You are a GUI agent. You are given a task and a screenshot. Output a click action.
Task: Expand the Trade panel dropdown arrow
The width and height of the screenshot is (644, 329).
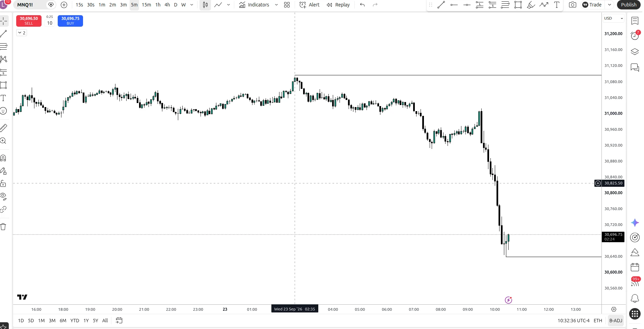pyautogui.click(x=610, y=5)
